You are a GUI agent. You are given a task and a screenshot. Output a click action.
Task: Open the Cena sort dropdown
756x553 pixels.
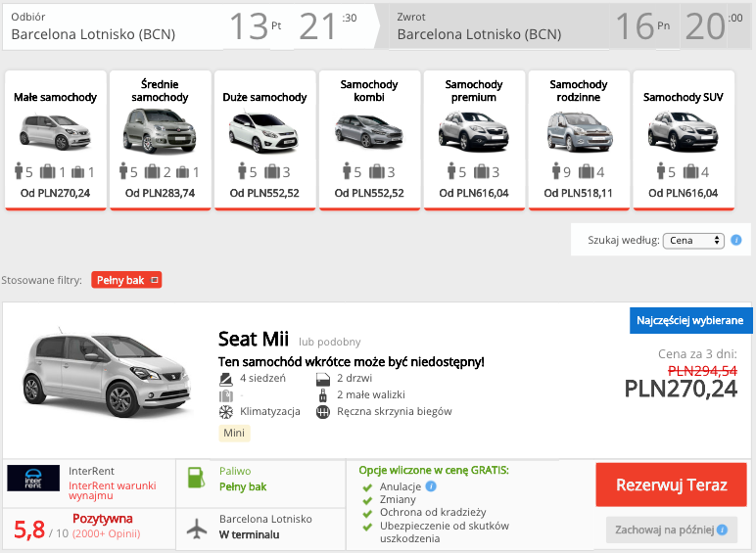693,241
